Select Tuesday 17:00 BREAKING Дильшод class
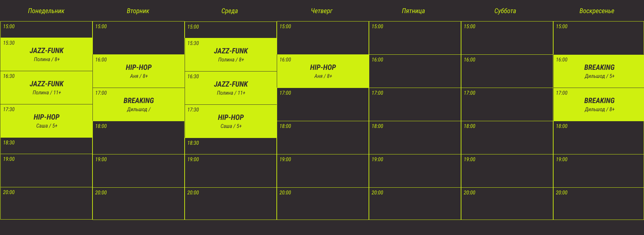Viewport: 644px width, 235px height. point(139,104)
